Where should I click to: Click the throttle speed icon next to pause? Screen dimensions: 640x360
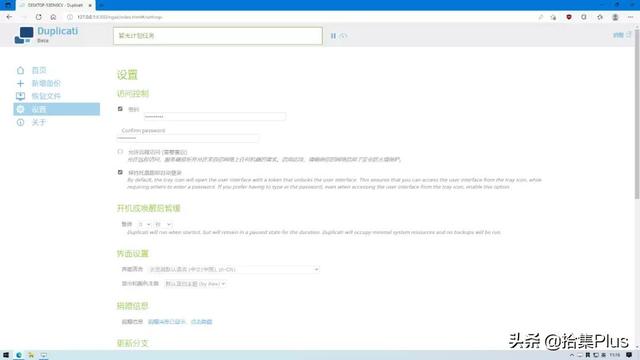coord(344,36)
